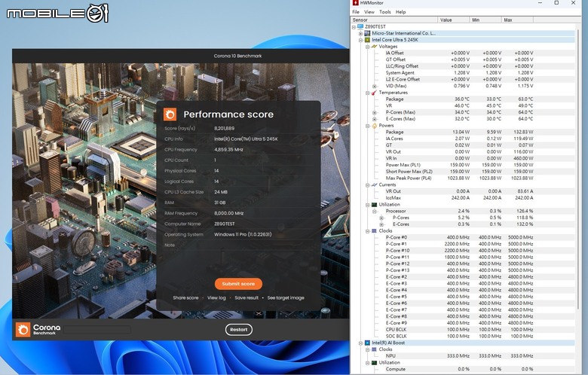The height and width of the screenshot is (375, 588).
Task: Collapse the Powers group
Action: tap(368, 126)
